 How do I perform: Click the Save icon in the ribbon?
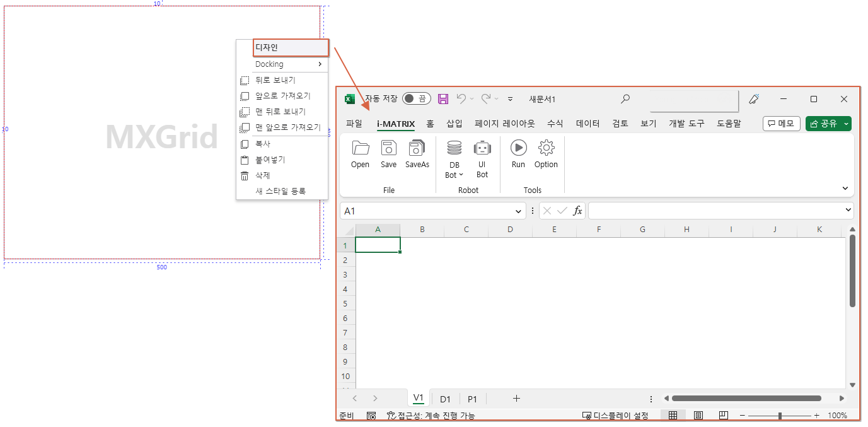point(388,148)
